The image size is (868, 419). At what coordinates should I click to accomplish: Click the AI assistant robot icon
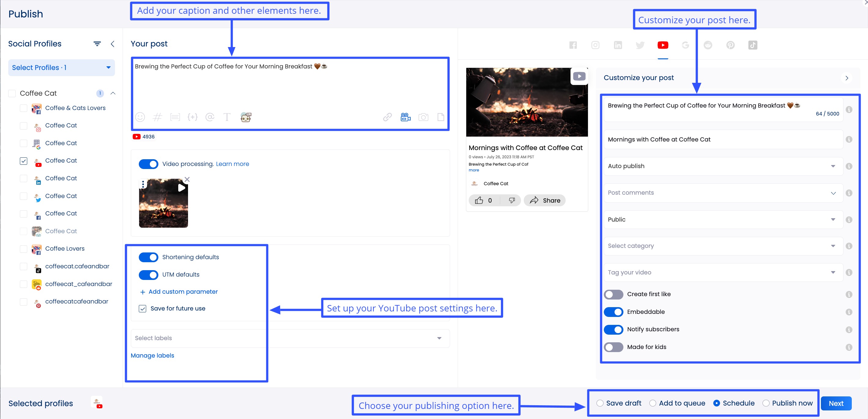pyautogui.click(x=246, y=117)
